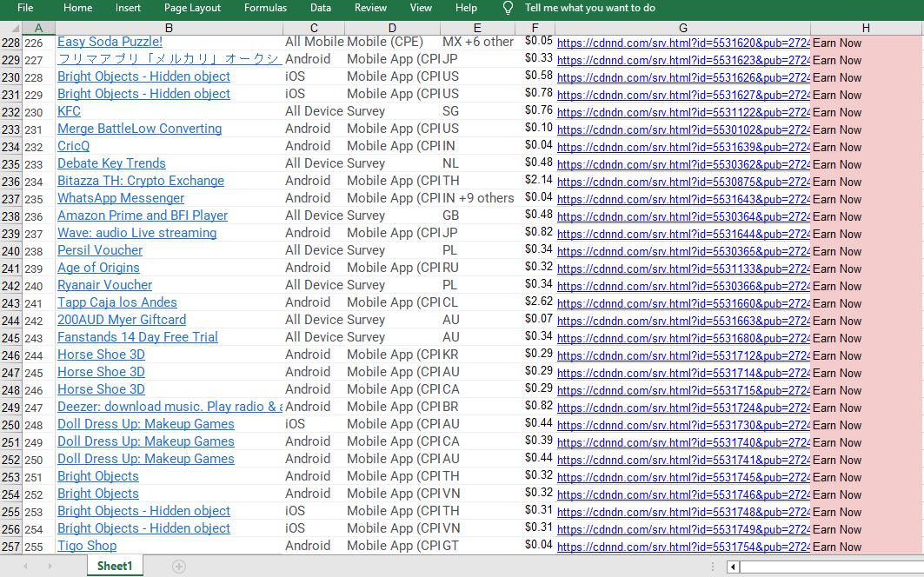Select the row 240 header
Viewport: 924px width, 577px height.
10,250
